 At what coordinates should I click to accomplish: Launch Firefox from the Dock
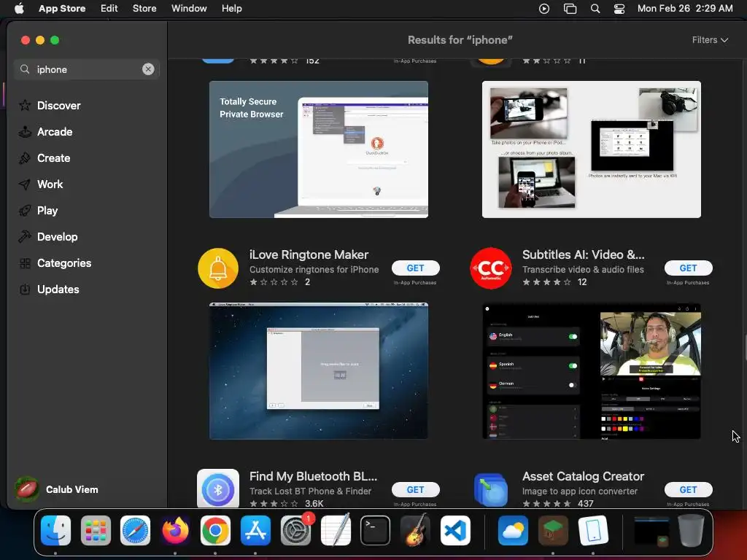point(175,530)
